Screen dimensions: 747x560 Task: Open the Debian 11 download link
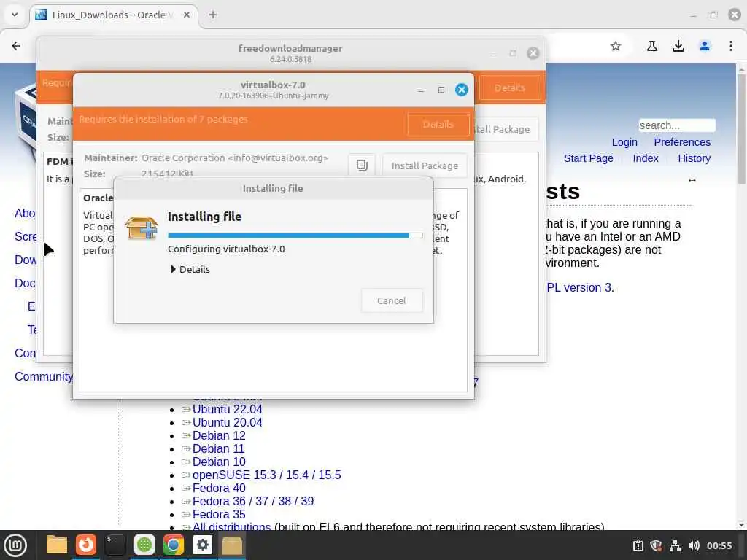pos(218,448)
